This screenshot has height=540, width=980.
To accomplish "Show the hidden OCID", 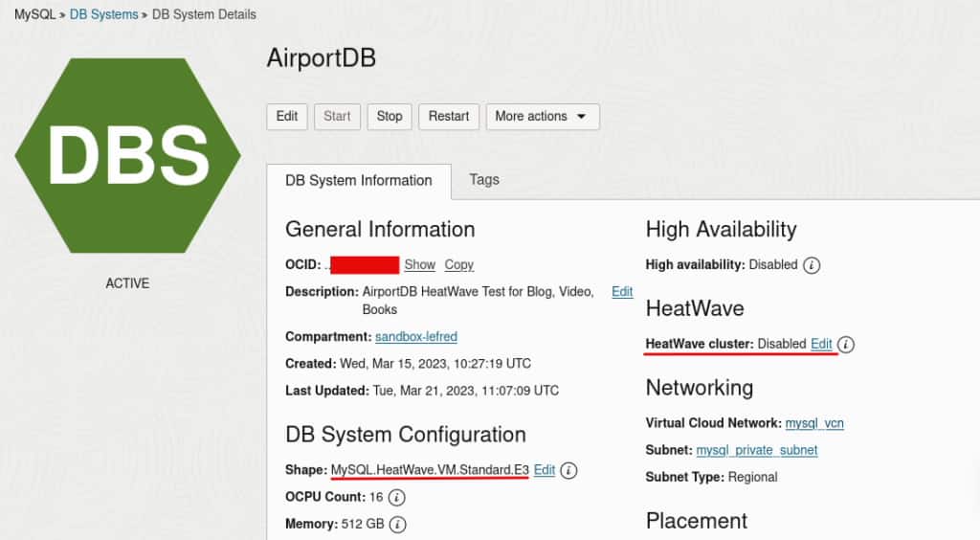I will pos(420,265).
